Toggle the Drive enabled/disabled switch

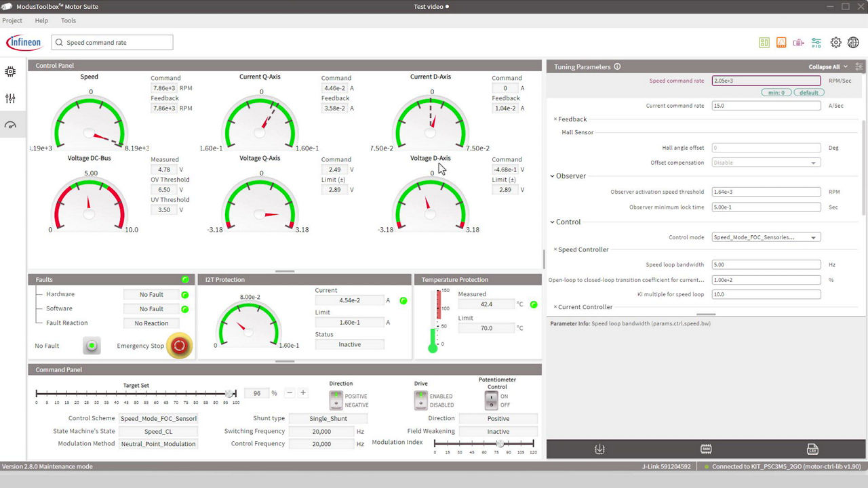tap(421, 401)
